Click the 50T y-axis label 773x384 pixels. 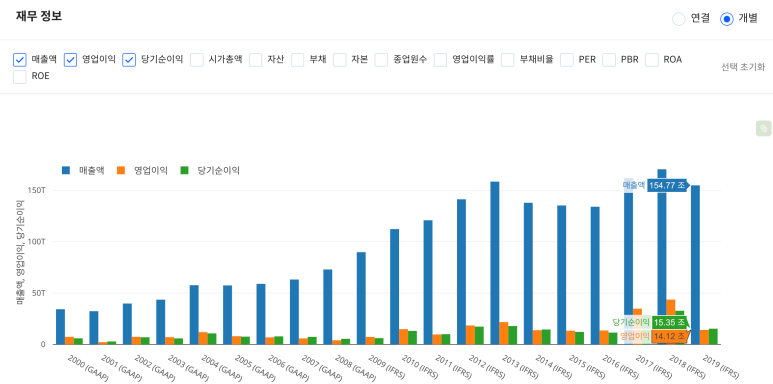(38, 293)
